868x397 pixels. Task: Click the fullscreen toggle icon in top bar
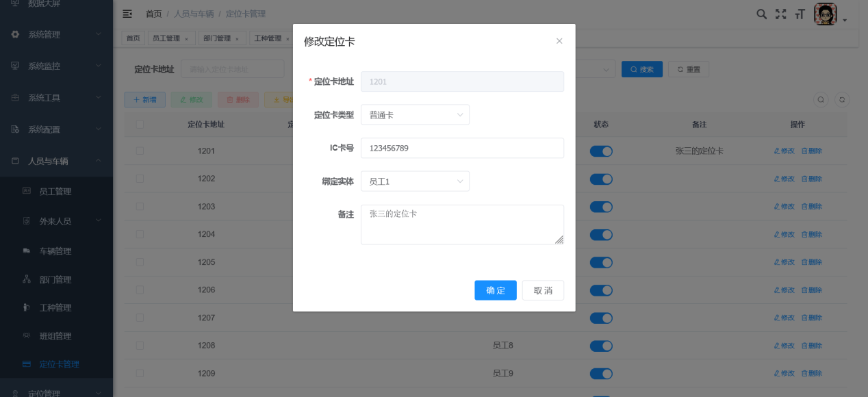tap(780, 13)
